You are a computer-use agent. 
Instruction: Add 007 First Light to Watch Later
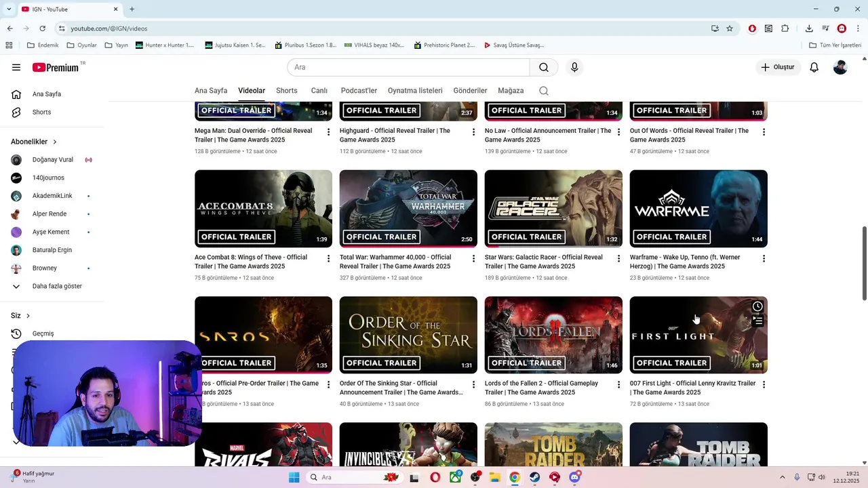pos(757,306)
